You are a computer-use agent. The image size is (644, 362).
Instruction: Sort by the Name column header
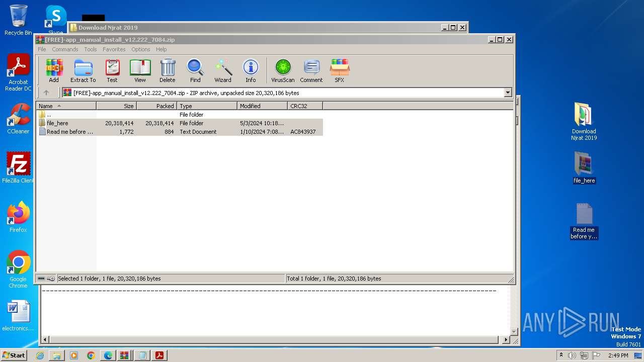[x=66, y=106]
